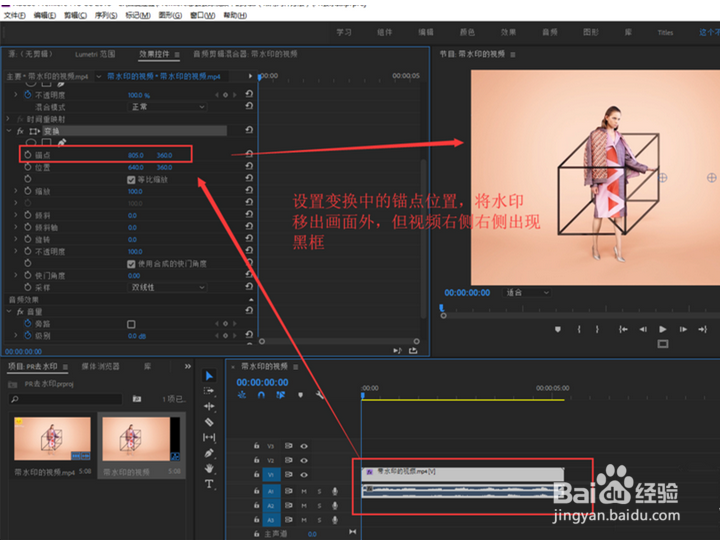Mute track A1

pos(304,491)
